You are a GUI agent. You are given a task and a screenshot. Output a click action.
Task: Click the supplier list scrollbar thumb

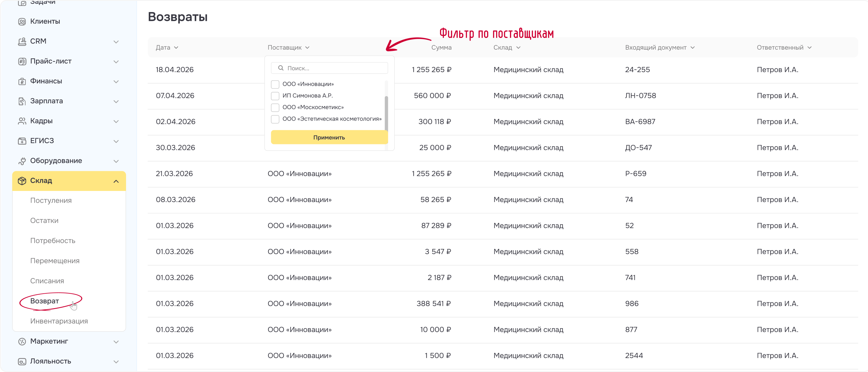pos(386,113)
